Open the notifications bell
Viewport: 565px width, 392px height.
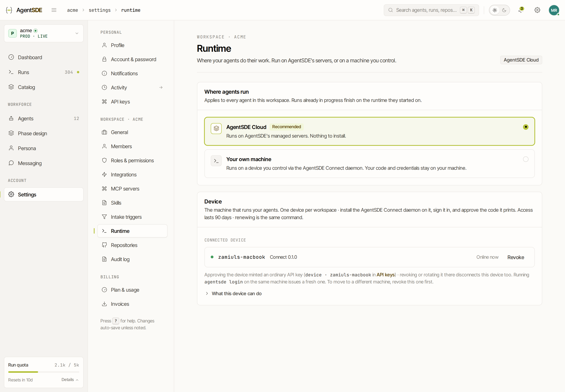520,10
